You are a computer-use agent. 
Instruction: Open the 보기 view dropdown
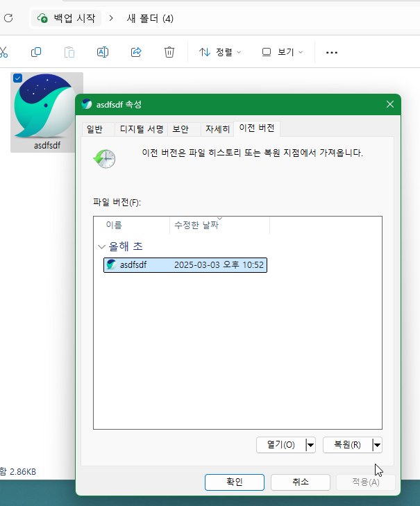(x=283, y=52)
